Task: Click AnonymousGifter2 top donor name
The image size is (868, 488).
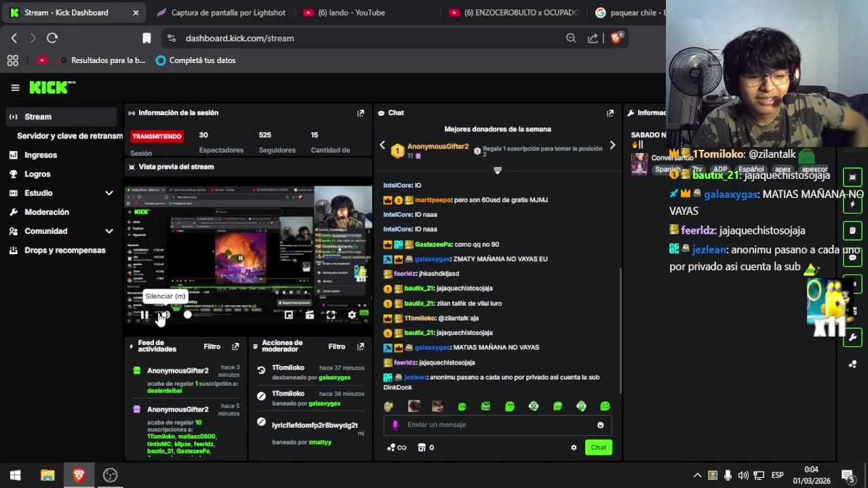Action: pos(438,146)
